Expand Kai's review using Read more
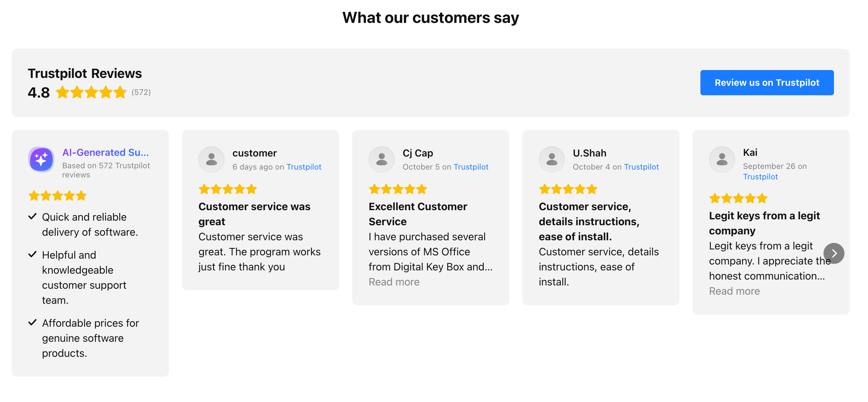 pyautogui.click(x=734, y=291)
